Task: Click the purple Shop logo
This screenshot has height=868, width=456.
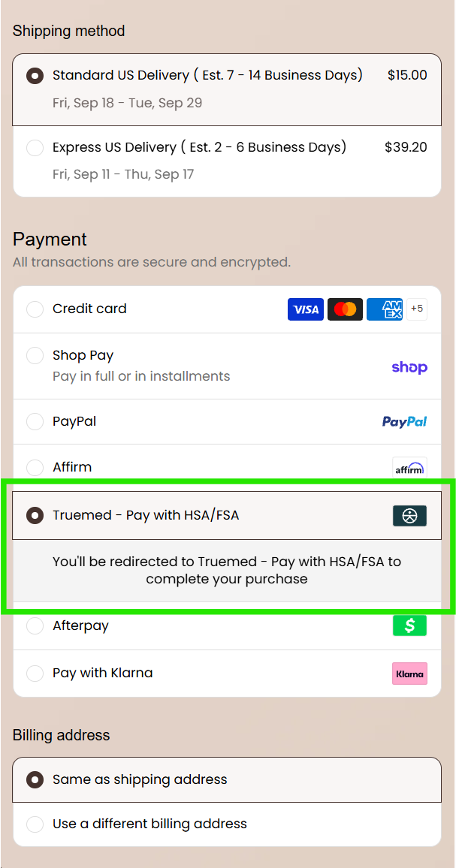Action: click(x=409, y=367)
